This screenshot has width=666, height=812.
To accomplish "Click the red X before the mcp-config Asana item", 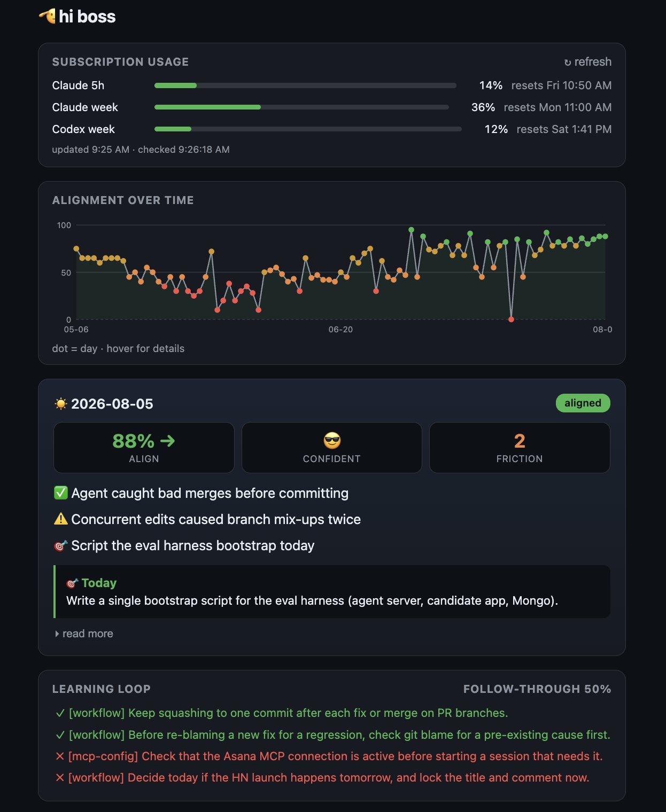I will click(60, 756).
